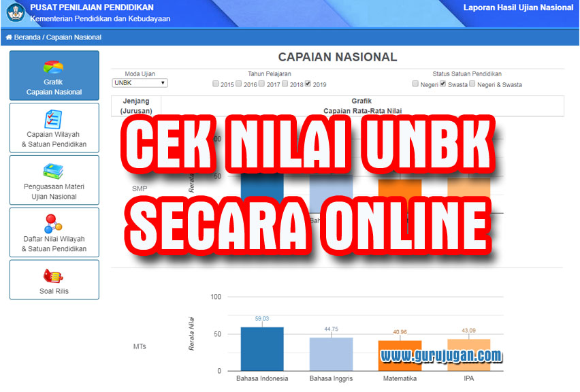This screenshot has width=580, height=392.
Task: Click the MTs Matematika orange bar
Action: (x=400, y=355)
